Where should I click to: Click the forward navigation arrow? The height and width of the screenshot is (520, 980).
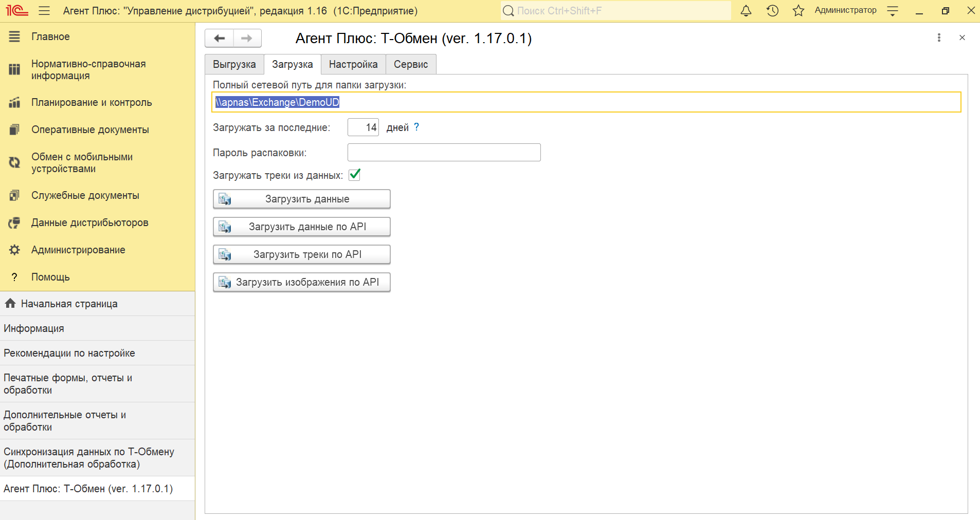[x=247, y=38]
